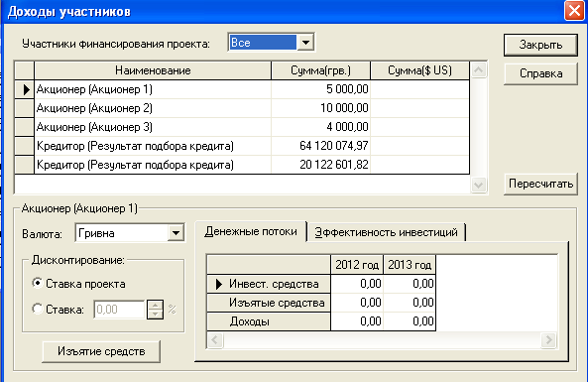Click Изъятые средства value for 2012 год
This screenshot has height=382, width=588.
[x=357, y=303]
